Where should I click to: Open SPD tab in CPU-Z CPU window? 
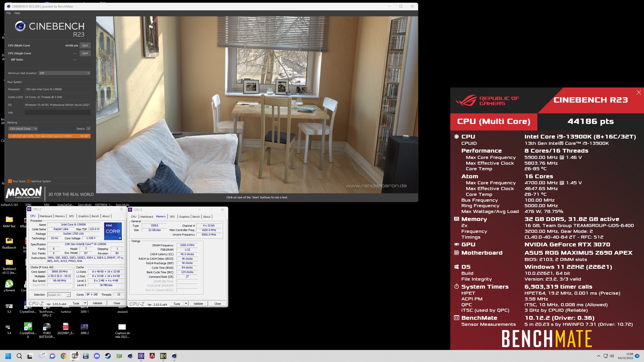71,216
